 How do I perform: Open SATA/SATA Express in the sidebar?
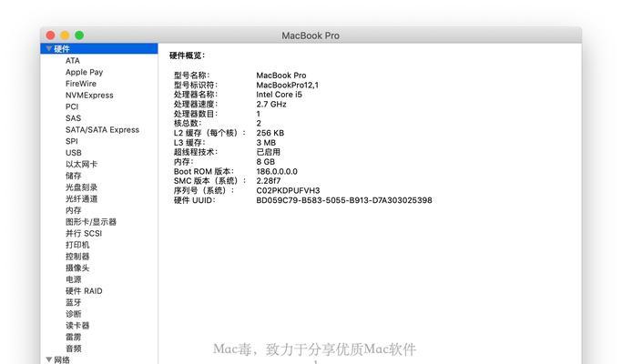[x=102, y=129]
